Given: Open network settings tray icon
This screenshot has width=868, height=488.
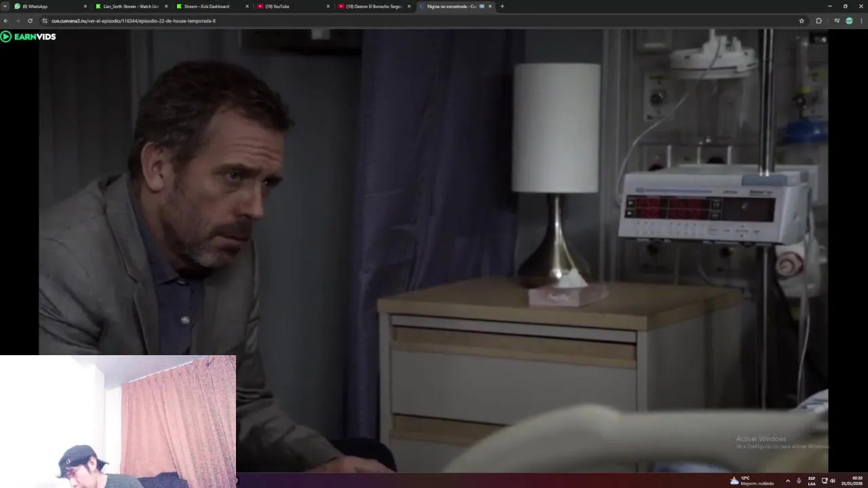Looking at the screenshot, I should click(x=825, y=481).
